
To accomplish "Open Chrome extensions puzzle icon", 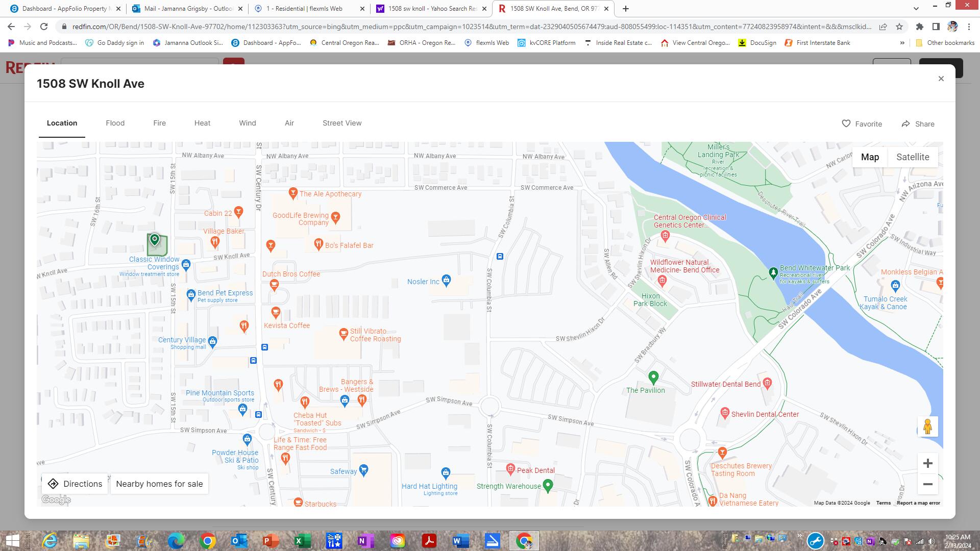I will click(919, 27).
